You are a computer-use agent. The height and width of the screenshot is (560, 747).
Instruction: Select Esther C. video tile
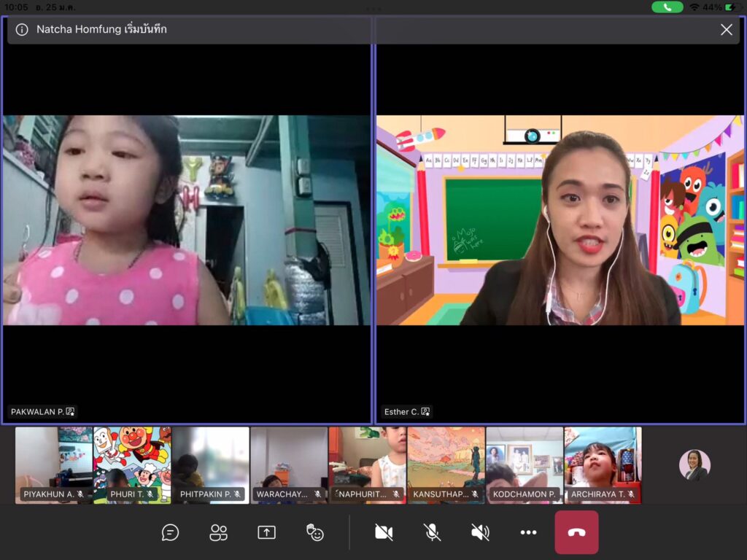[560, 220]
